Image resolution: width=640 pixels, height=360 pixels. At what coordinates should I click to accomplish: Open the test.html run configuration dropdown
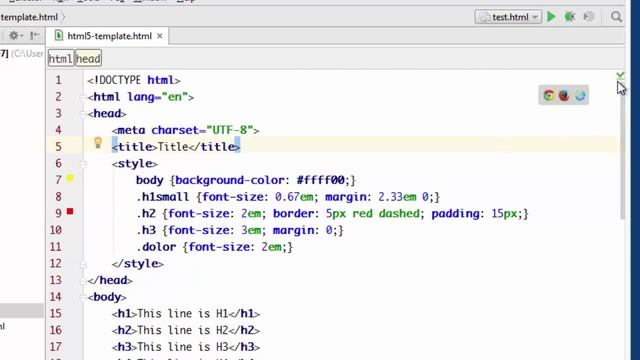point(508,17)
